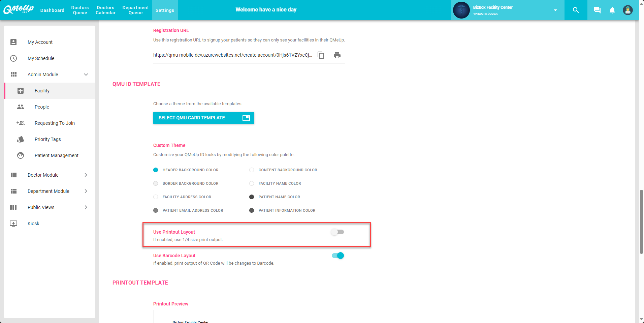This screenshot has width=644, height=323.
Task: Click the Header Background Color swatch
Action: point(156,170)
